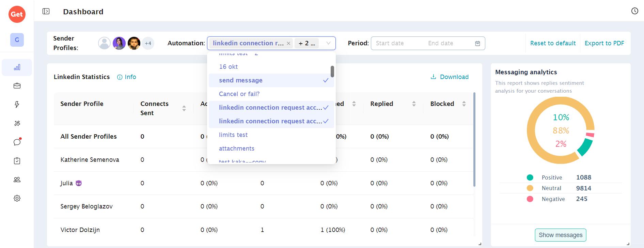
Task: Choose the '16 okt' item in dropdown list
Action: pyautogui.click(x=228, y=67)
